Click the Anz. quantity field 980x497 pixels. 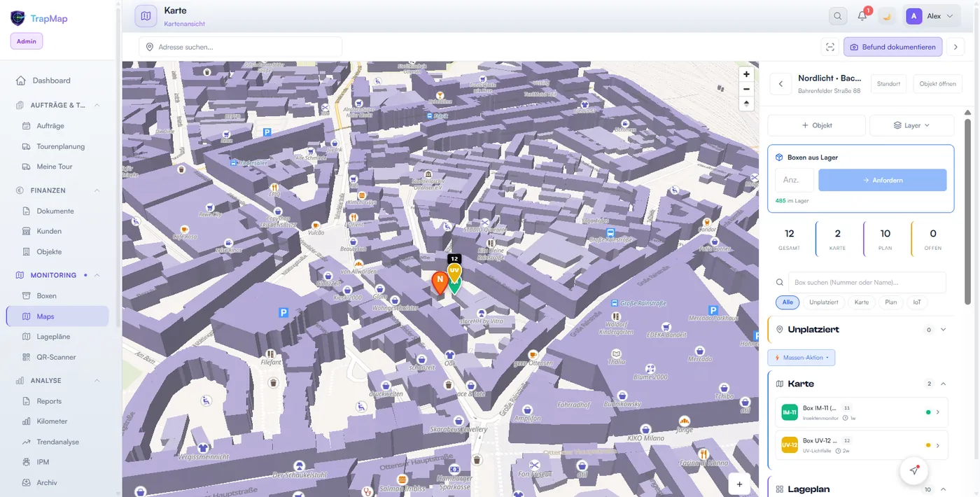coord(794,180)
